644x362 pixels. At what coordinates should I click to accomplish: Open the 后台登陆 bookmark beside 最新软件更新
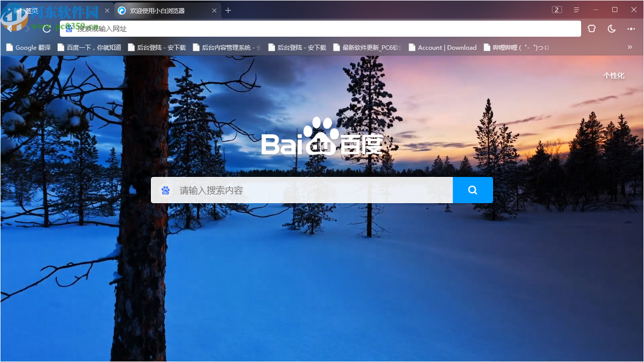point(297,48)
